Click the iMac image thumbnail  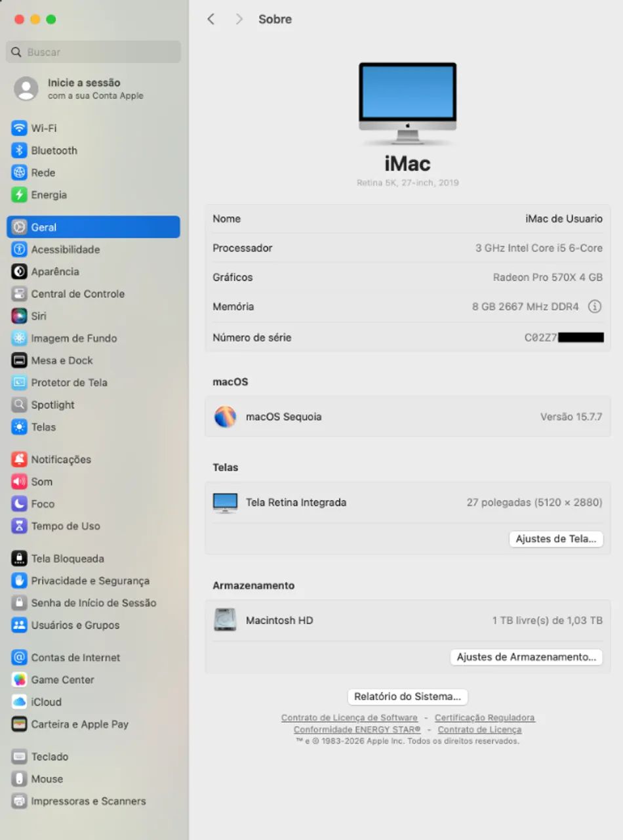(x=407, y=104)
